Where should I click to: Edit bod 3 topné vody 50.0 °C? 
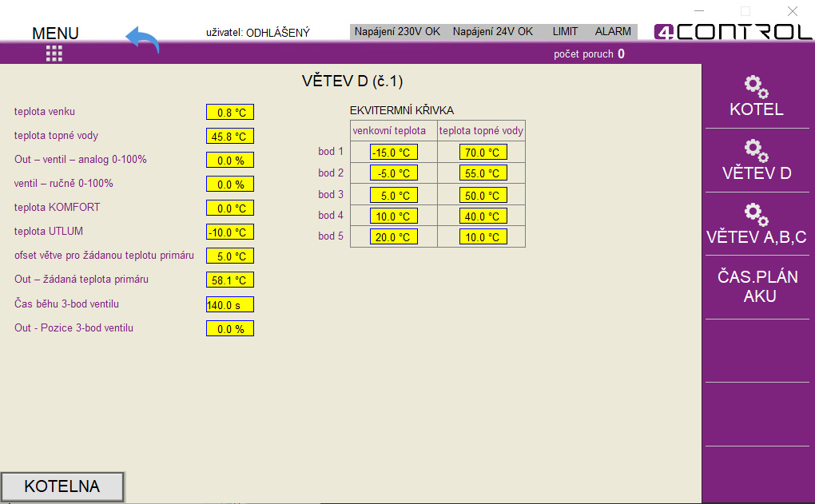483,196
